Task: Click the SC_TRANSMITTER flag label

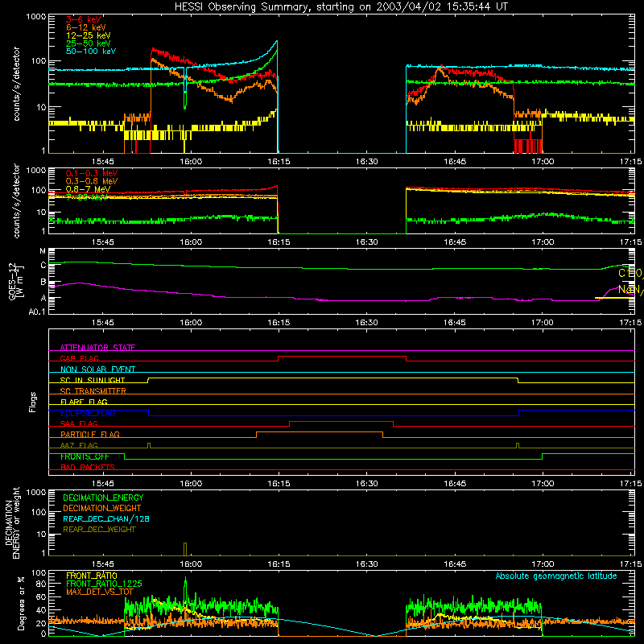Action: [93, 391]
